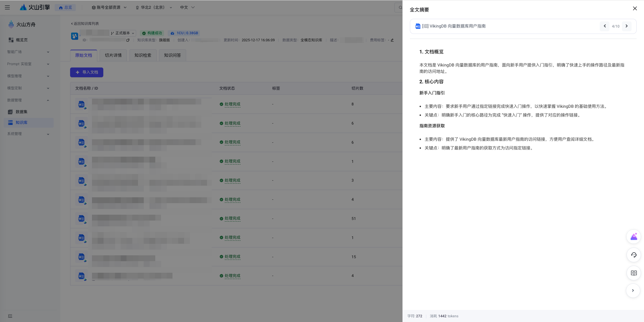Click Word icon of the 51-slice document
644x322 pixels.
(82, 219)
